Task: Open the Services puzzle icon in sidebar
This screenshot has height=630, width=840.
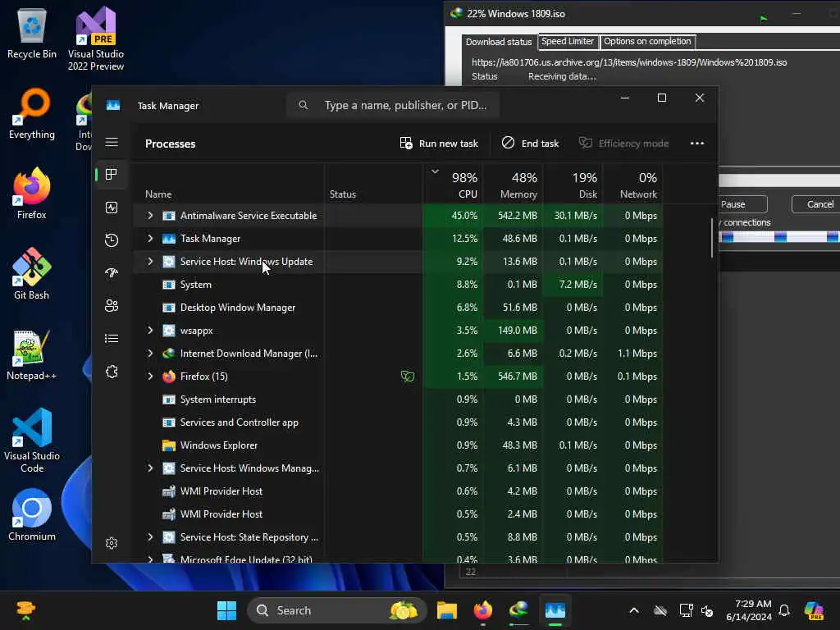Action: (112, 372)
